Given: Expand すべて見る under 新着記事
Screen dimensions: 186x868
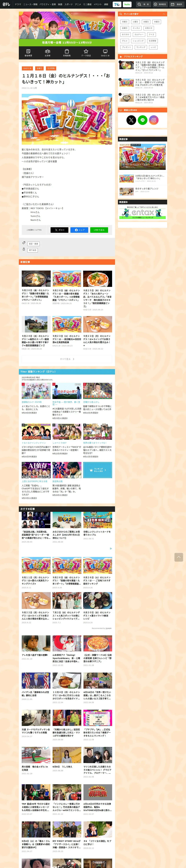Looking at the screenshot, I should 67,359.
